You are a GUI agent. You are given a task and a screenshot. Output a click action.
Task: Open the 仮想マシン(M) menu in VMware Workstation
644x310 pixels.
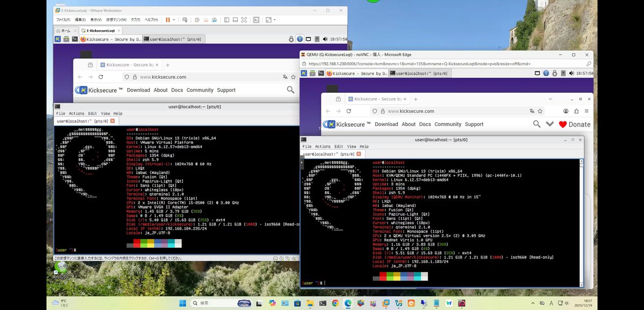(x=116, y=20)
